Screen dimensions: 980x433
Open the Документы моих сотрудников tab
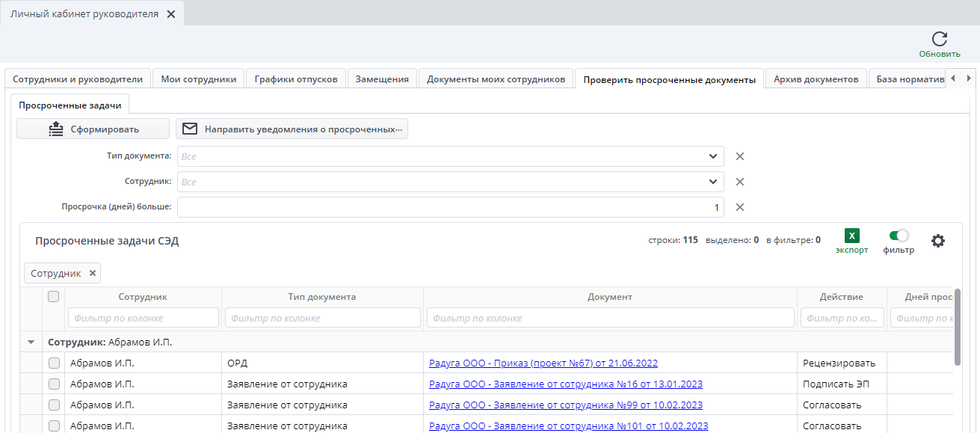coord(496,79)
